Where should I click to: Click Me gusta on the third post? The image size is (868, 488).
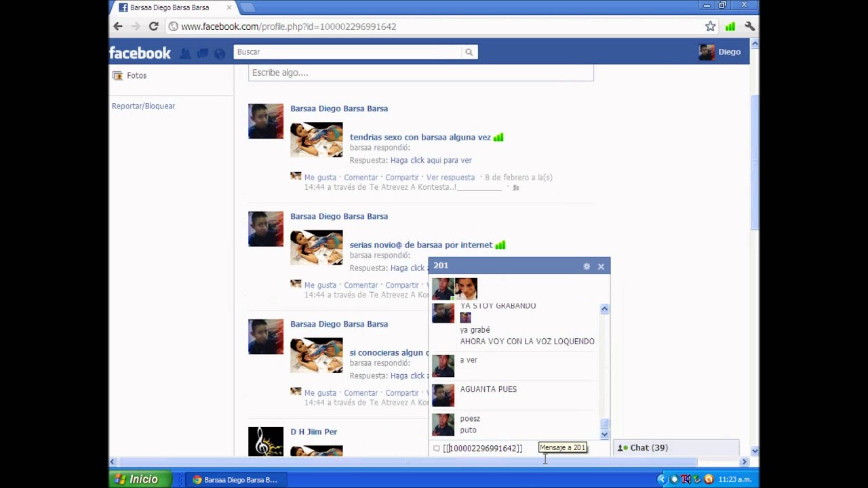coord(320,393)
